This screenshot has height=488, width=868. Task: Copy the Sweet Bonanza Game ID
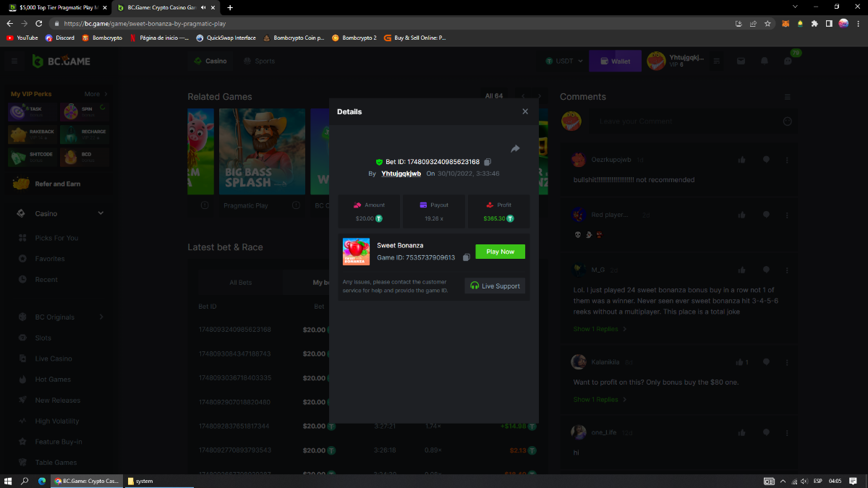tap(467, 257)
